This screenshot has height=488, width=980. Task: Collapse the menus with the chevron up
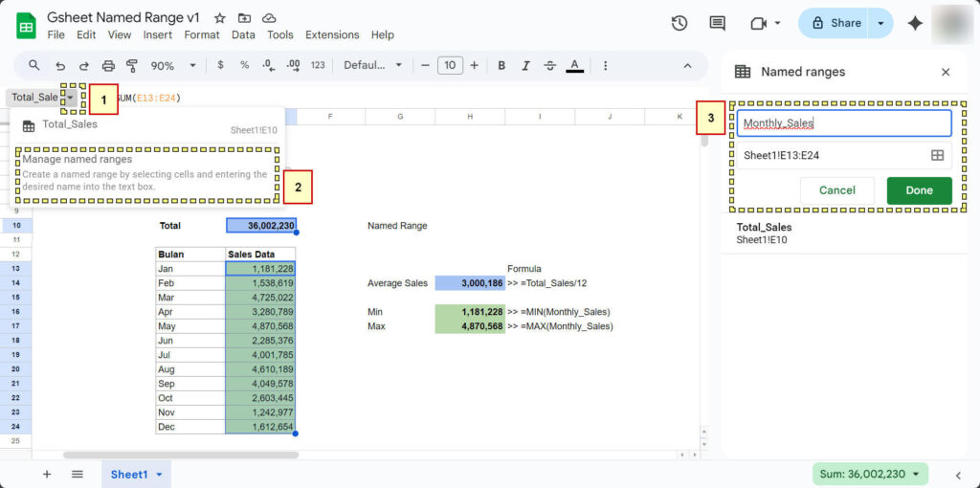[687, 66]
